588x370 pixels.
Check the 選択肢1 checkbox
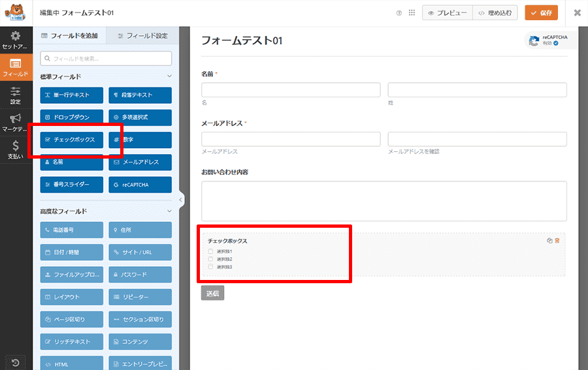[x=210, y=251]
